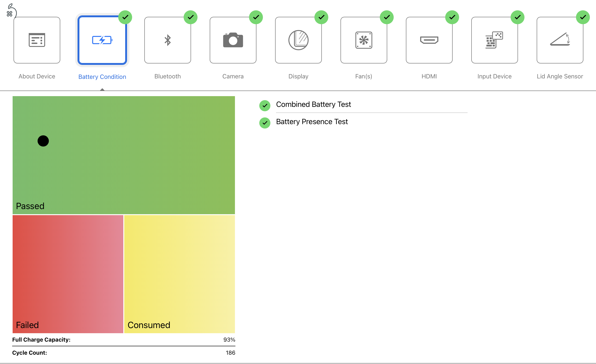Click the 186 cycle count value

tap(230, 353)
